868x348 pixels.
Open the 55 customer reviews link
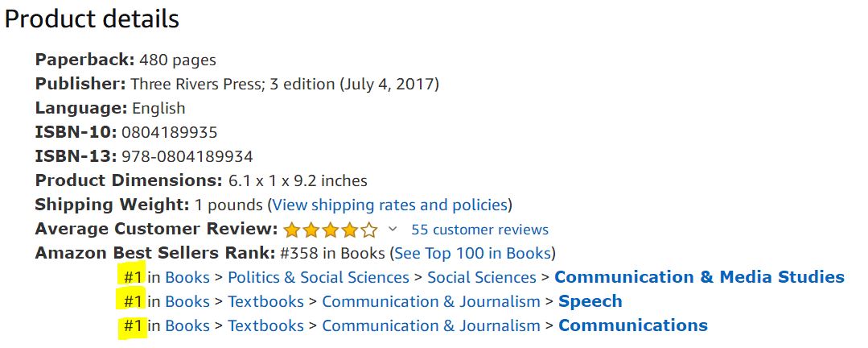tap(479, 230)
